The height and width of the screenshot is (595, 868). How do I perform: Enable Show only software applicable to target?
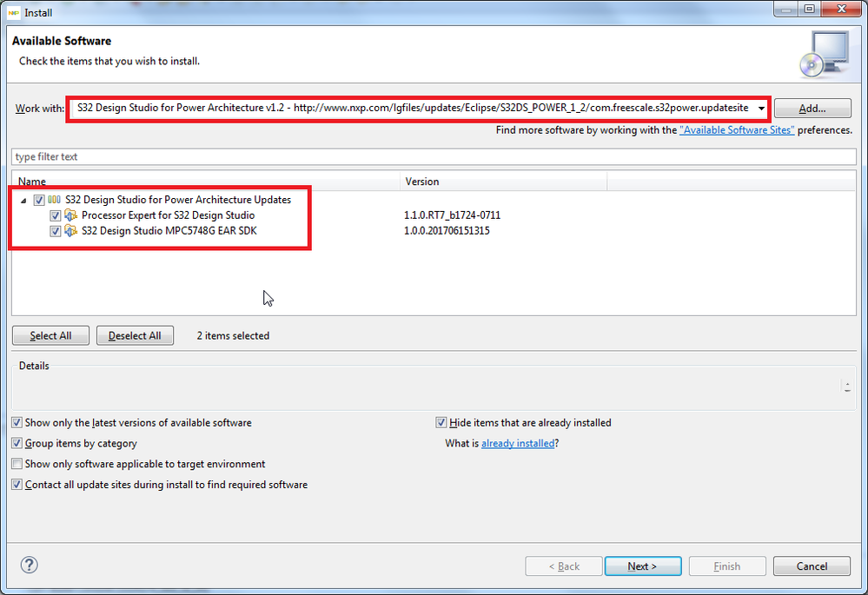pyautogui.click(x=17, y=464)
